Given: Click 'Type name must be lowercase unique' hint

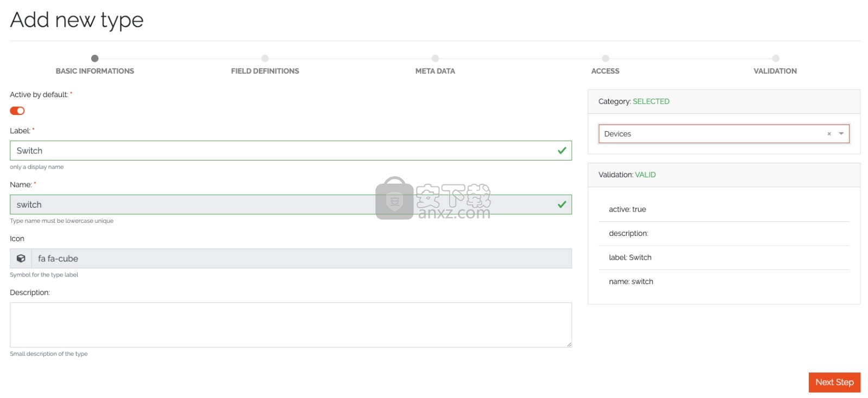Looking at the screenshot, I should tap(62, 221).
